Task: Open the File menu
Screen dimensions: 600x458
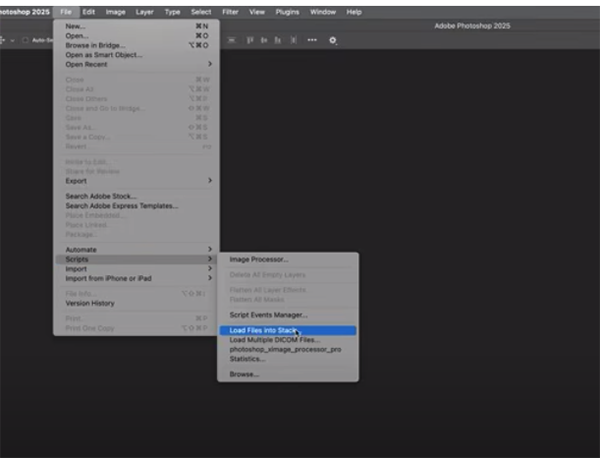Action: point(66,12)
